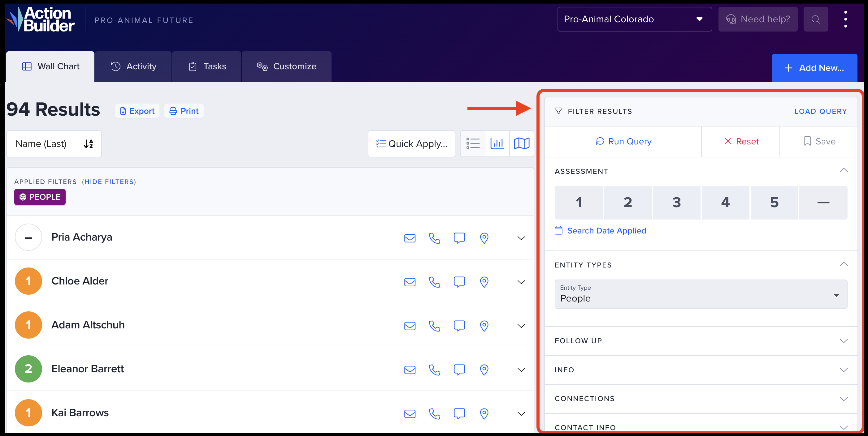Click the phone icon for Chloe Alder
This screenshot has width=868, height=436.
434,282
